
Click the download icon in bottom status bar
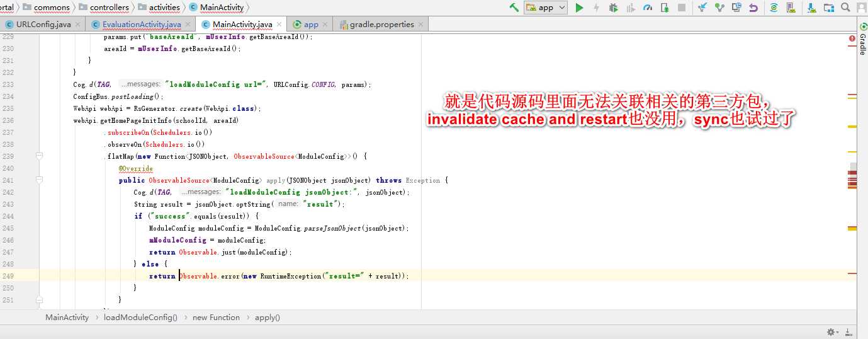point(849,332)
